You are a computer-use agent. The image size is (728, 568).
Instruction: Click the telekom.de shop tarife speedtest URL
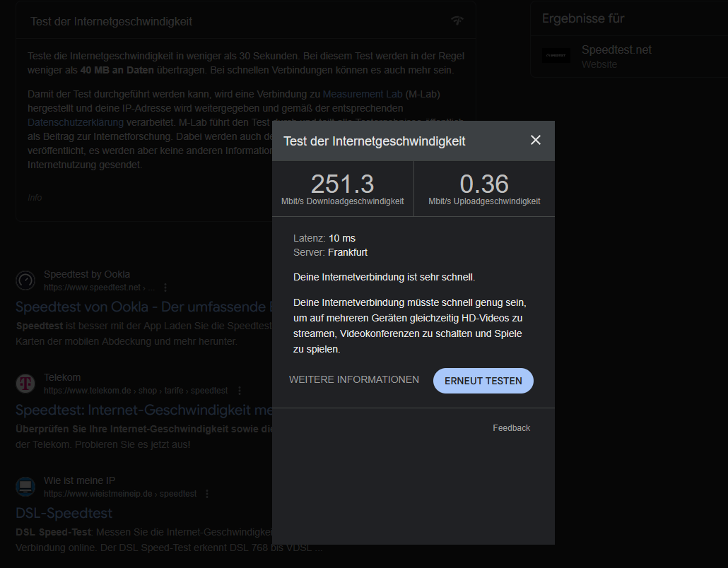point(136,391)
